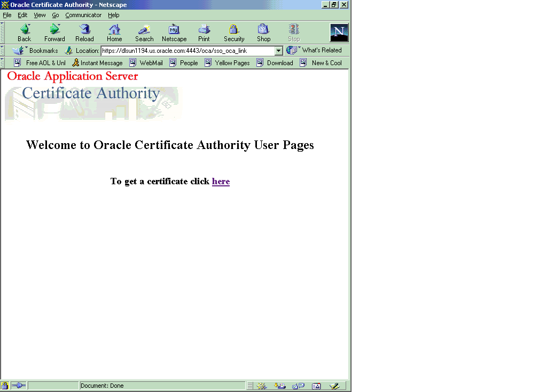Screen dimensions: 547x392
Task: Open the Newsgroups icon in component bar
Action: tap(298, 386)
